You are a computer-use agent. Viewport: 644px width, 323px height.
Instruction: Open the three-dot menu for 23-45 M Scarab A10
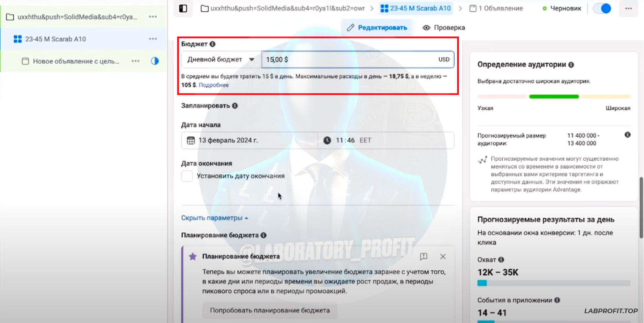pyautogui.click(x=153, y=39)
